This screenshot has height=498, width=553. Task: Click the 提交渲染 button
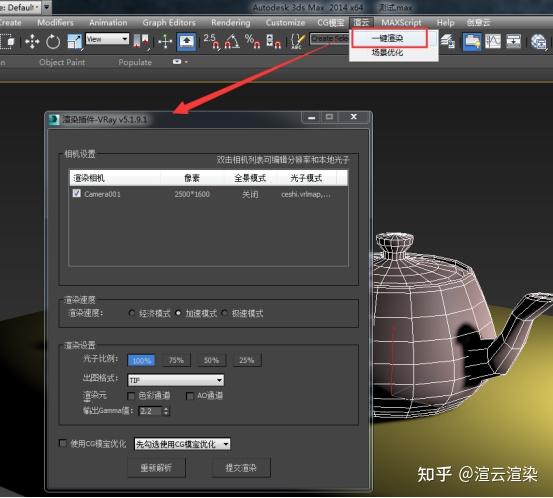pyautogui.click(x=241, y=468)
